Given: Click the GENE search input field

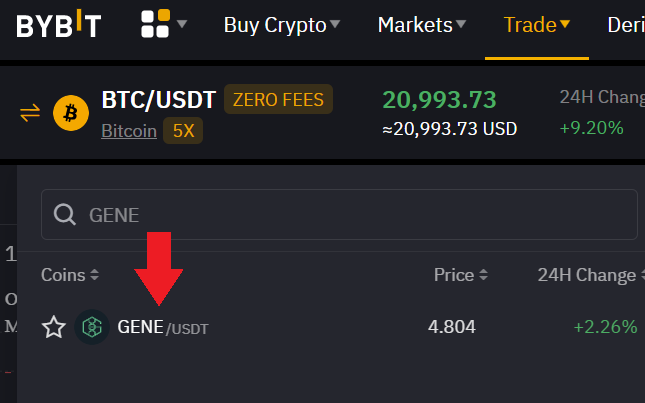Looking at the screenshot, I should (x=350, y=215).
